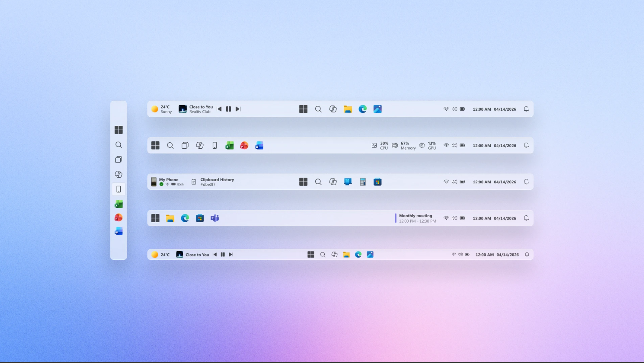The width and height of the screenshot is (644, 363).
Task: Open the Clipboard History widget
Action: click(213, 182)
